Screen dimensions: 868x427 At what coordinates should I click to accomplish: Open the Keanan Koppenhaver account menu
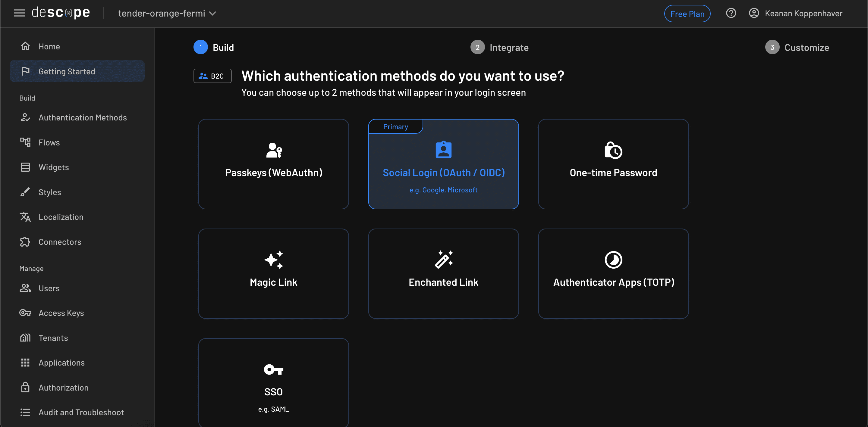click(803, 14)
